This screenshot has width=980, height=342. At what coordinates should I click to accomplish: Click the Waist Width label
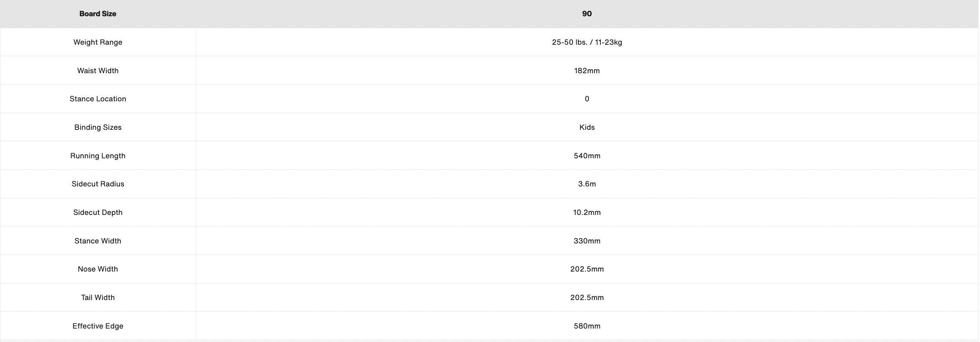point(98,71)
